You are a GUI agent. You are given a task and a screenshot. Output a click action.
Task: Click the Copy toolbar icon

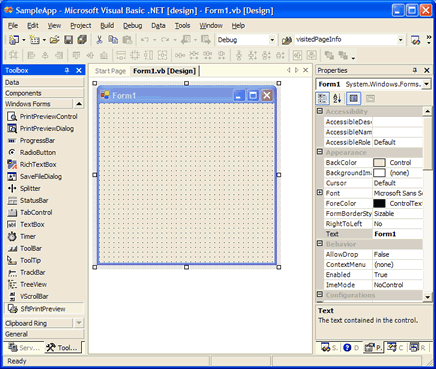[113, 40]
